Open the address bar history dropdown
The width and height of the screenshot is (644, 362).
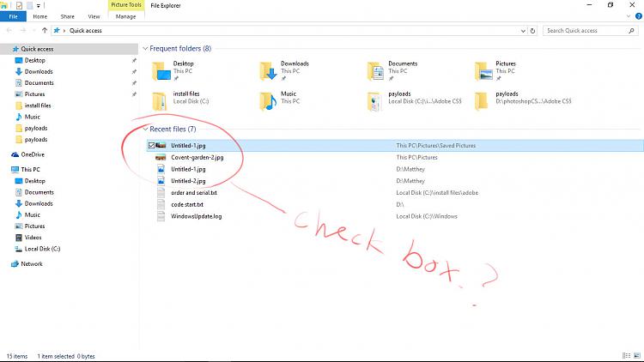523,31
